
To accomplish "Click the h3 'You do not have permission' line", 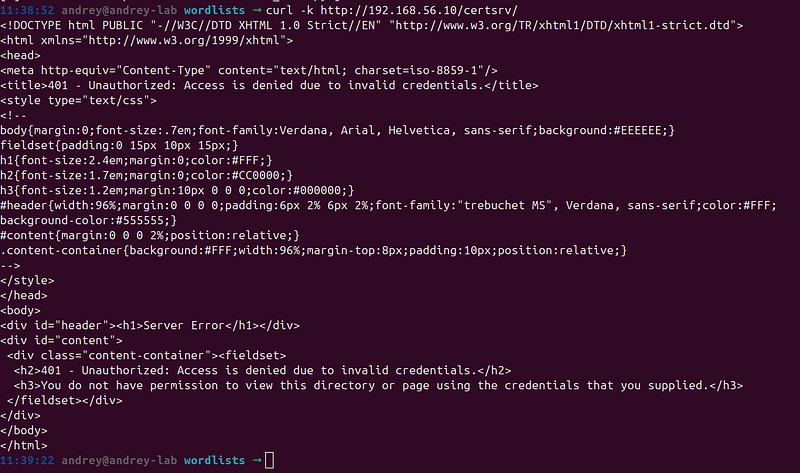I will pyautogui.click(x=378, y=385).
